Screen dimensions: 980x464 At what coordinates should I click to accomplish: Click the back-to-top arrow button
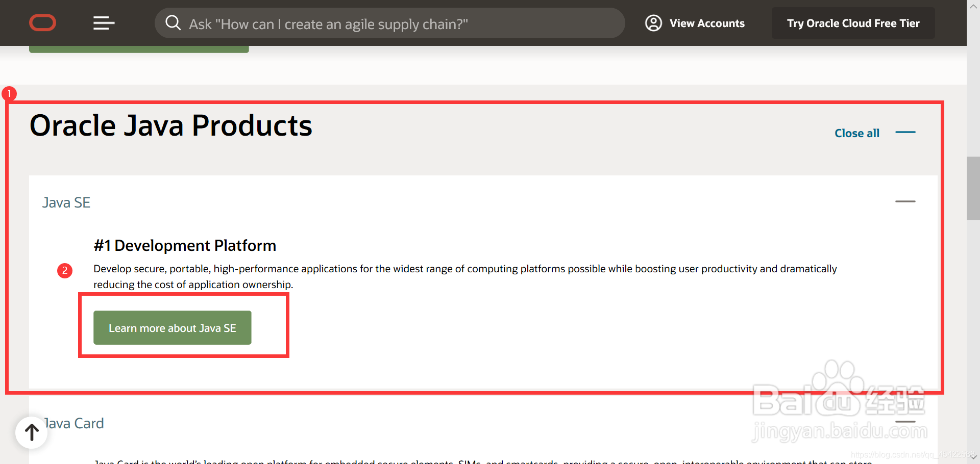[x=32, y=432]
